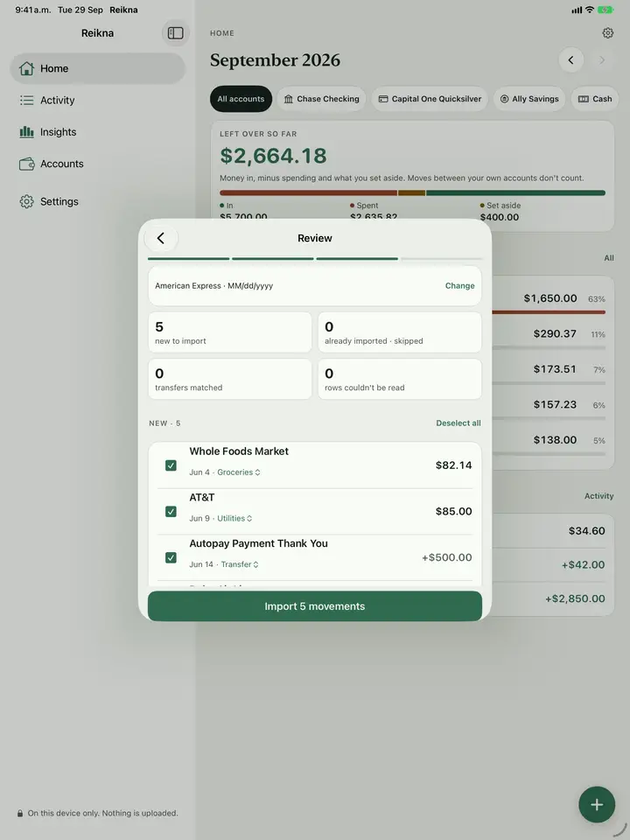
Task: Go back in the Review dialog
Action: click(x=161, y=238)
